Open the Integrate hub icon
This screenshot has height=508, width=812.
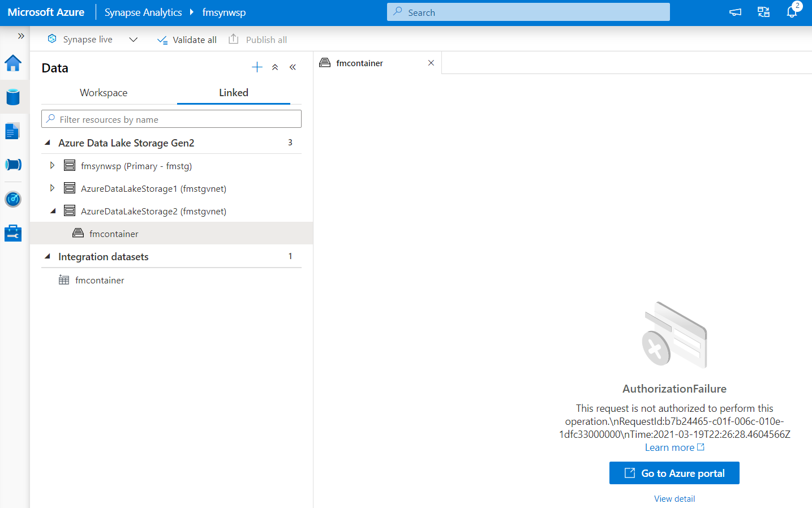pos(13,165)
